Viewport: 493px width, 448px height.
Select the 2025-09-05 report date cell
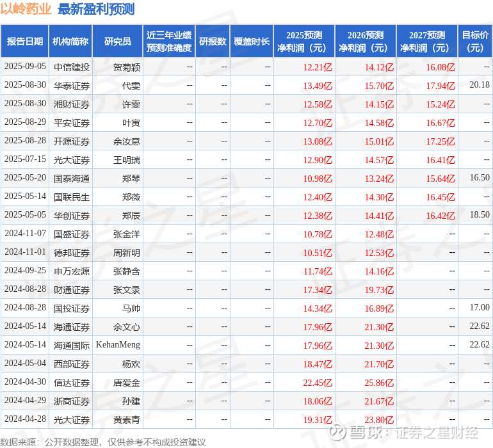pos(25,67)
